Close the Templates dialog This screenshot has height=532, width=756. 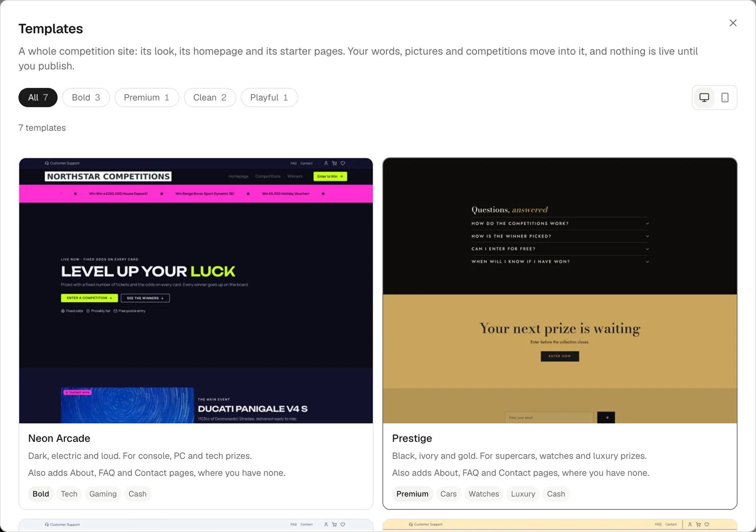pyautogui.click(x=733, y=23)
